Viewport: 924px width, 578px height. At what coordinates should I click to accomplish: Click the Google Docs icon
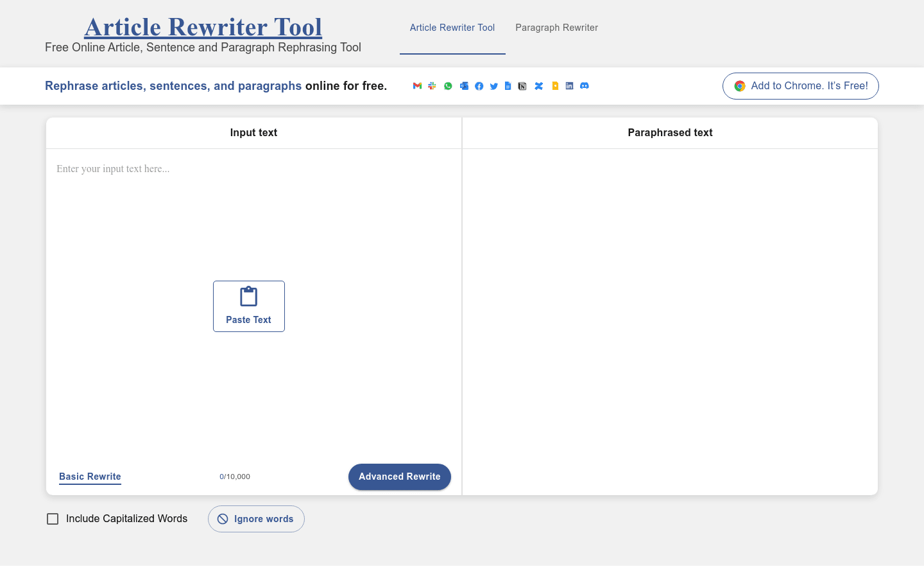tap(508, 85)
